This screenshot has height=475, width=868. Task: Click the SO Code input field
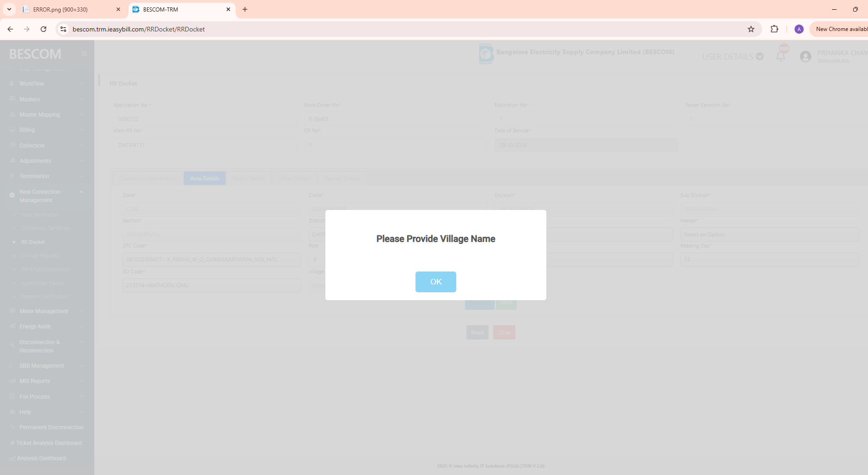click(x=212, y=285)
